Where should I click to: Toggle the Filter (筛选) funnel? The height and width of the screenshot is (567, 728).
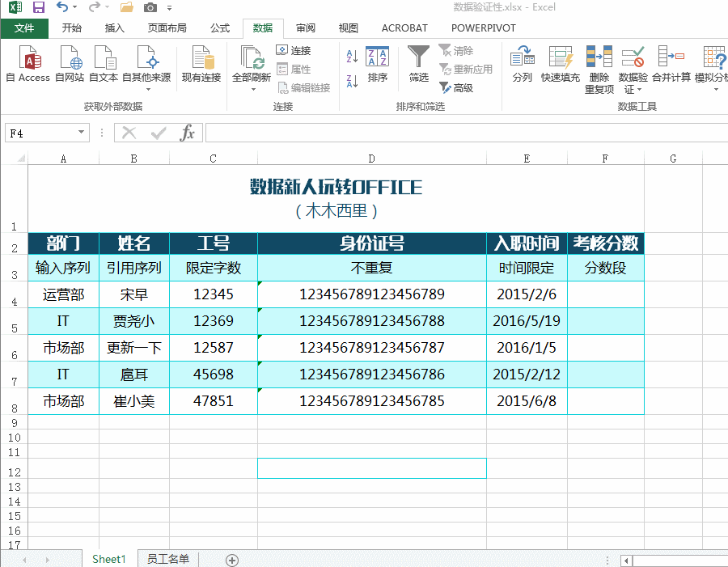(418, 64)
